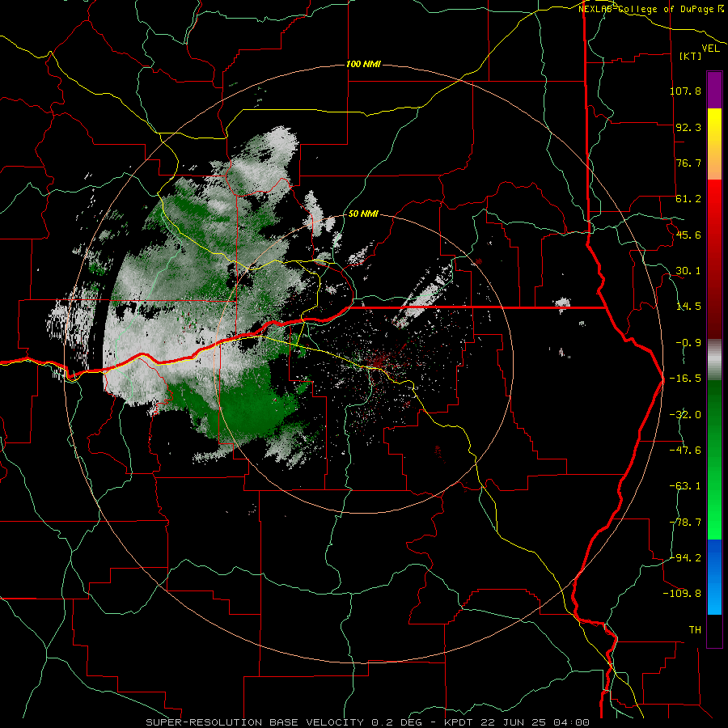Select the -0.9 scale value

(688, 343)
